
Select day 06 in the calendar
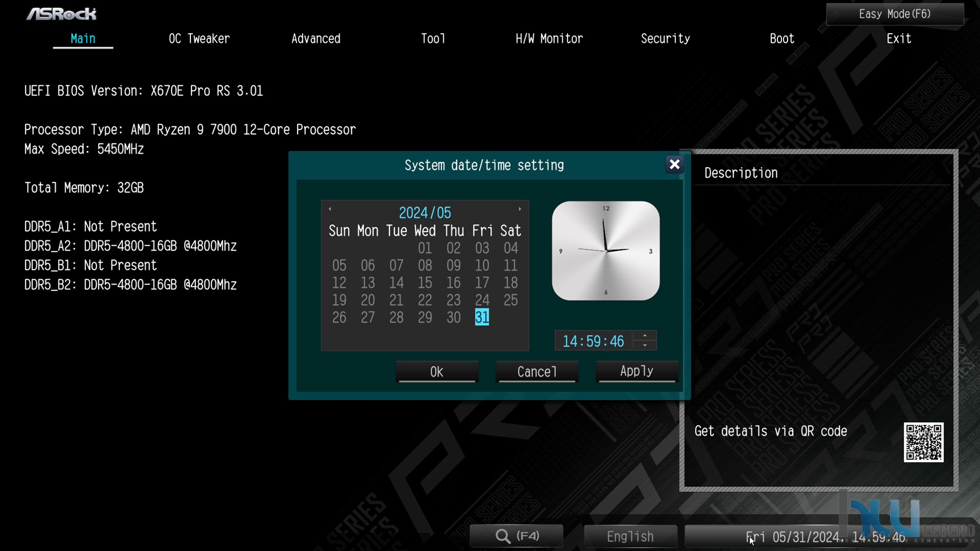[368, 266]
